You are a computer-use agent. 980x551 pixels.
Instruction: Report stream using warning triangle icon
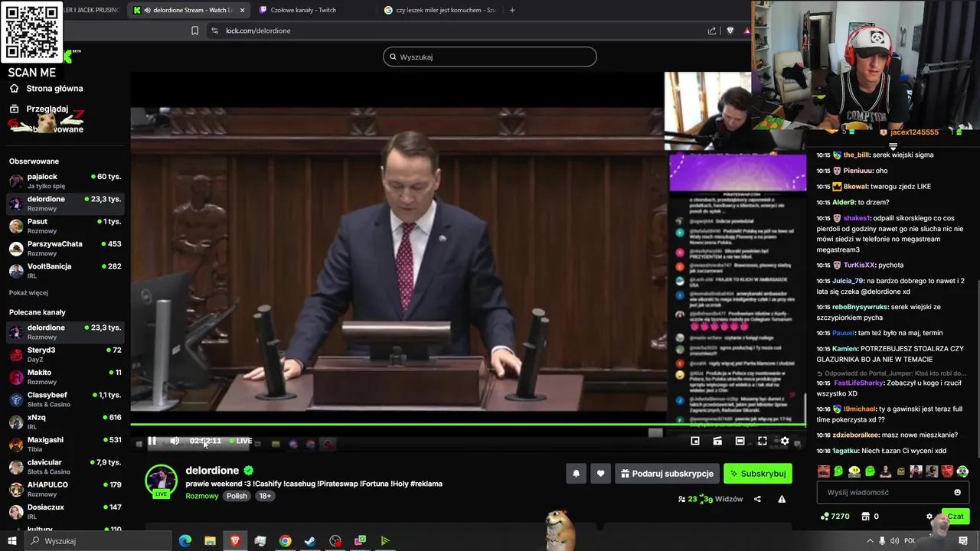[782, 499]
